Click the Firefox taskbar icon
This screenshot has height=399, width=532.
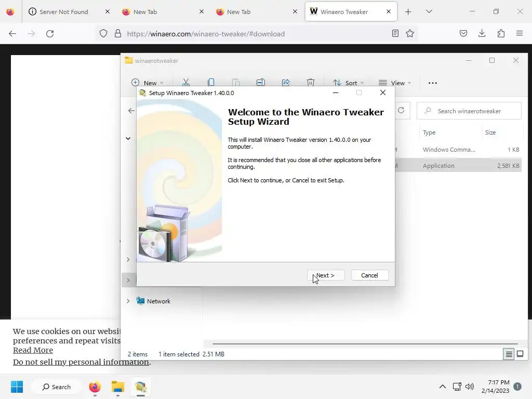[x=95, y=387]
